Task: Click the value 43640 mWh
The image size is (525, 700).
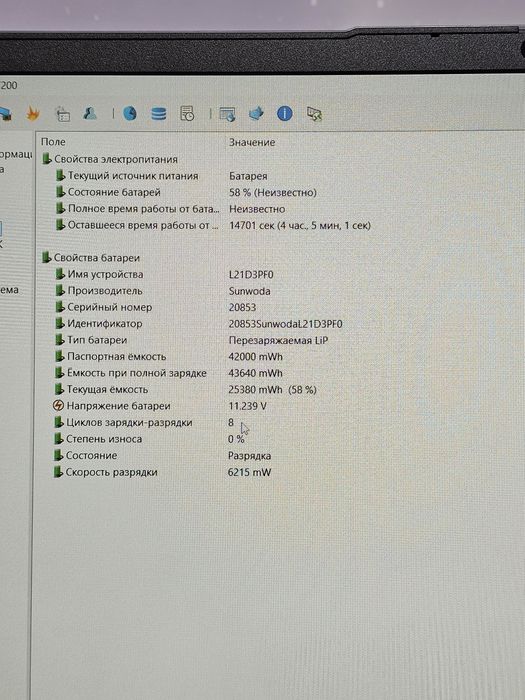Action: (255, 373)
